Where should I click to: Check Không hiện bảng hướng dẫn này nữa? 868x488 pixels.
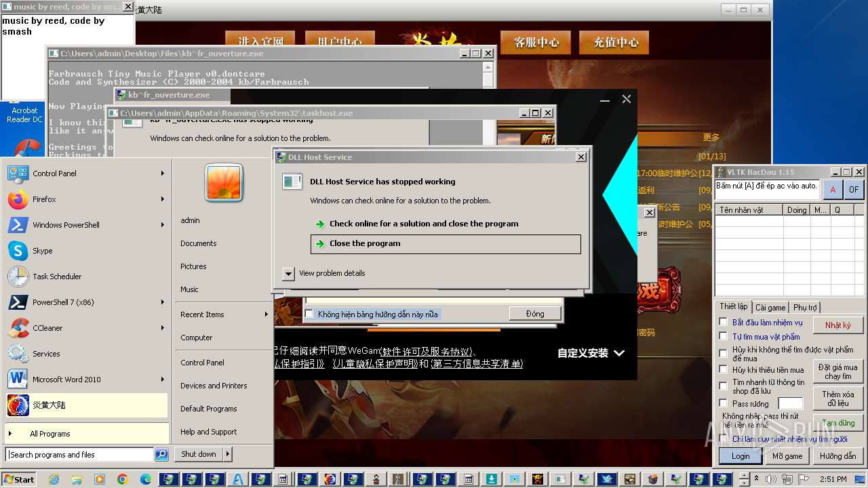[x=309, y=314]
